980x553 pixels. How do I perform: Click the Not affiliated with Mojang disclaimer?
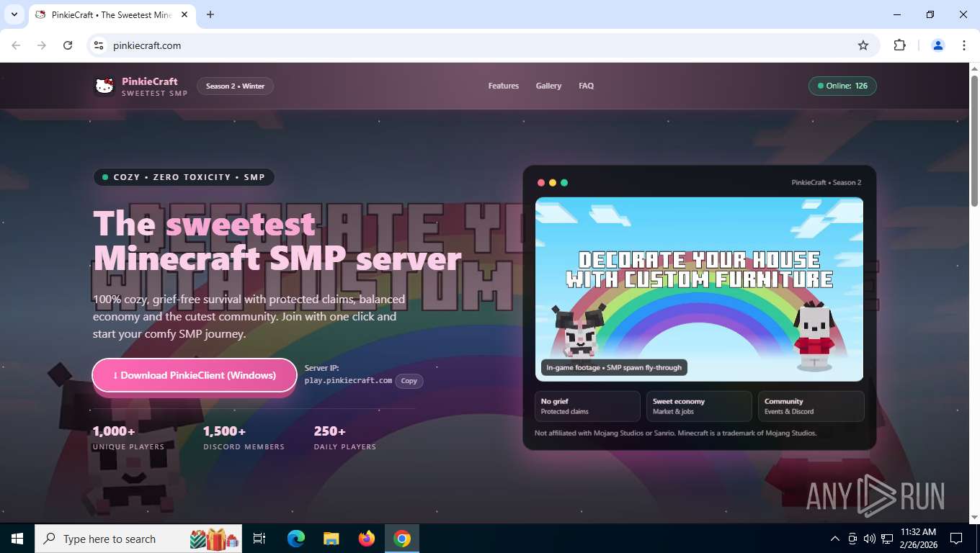[675, 433]
